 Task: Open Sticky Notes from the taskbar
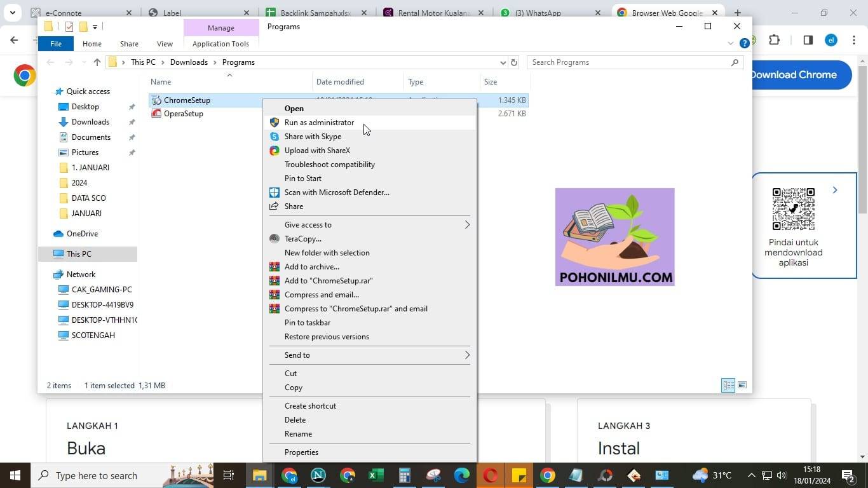tap(519, 475)
